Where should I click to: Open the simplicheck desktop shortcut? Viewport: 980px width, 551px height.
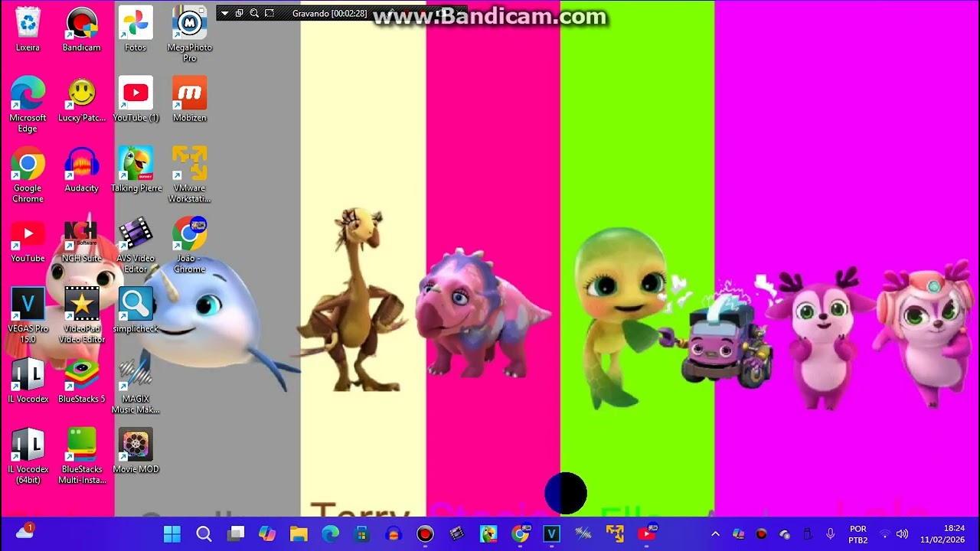(136, 311)
